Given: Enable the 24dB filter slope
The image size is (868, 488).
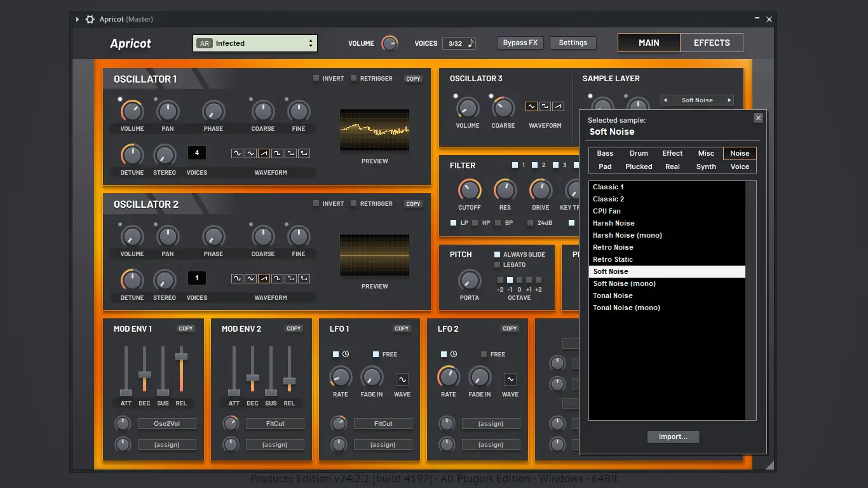Looking at the screenshot, I should [x=530, y=223].
